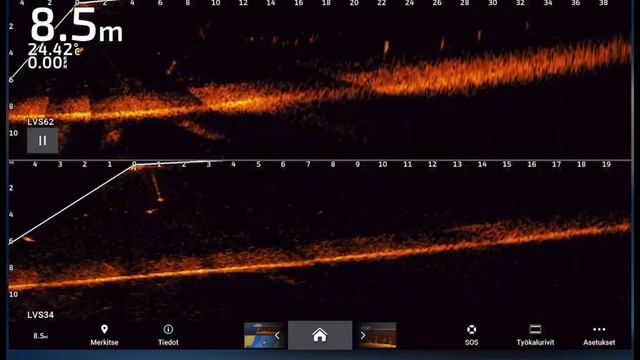640x360 pixels.
Task: Select range mark 38 on top scale
Action: coord(604,3)
